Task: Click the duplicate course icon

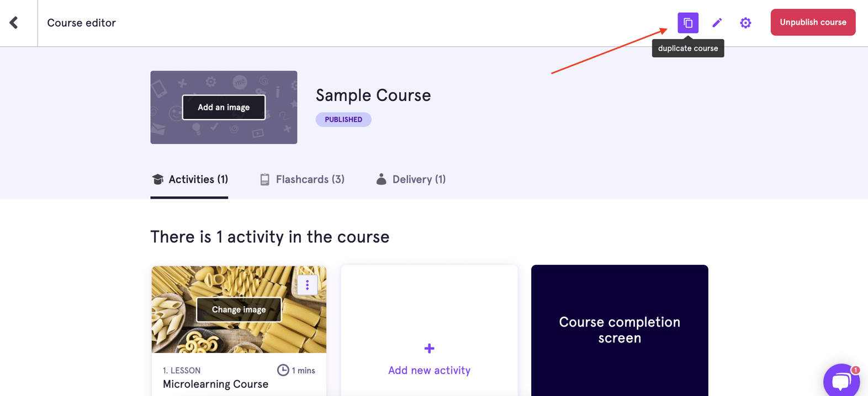Action: point(688,23)
